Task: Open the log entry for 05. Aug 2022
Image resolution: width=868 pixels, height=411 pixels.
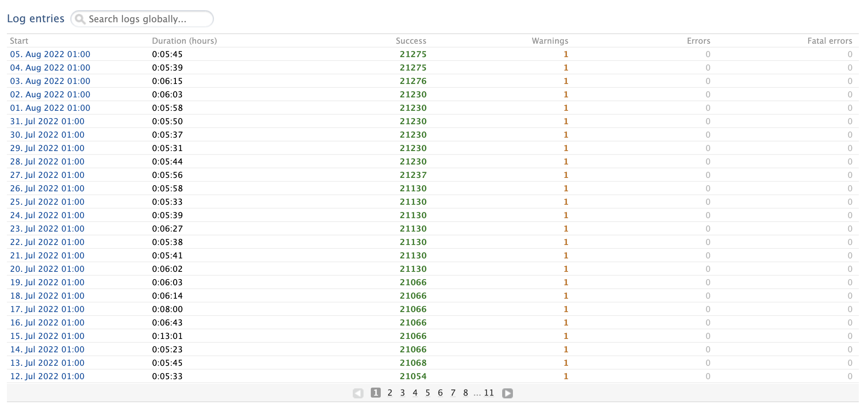Action: pos(50,54)
